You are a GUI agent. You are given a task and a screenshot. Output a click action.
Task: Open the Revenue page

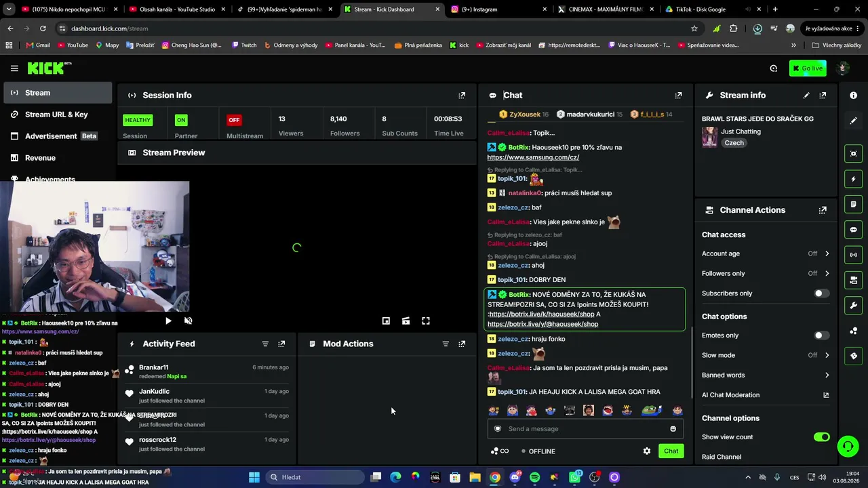click(x=58, y=158)
